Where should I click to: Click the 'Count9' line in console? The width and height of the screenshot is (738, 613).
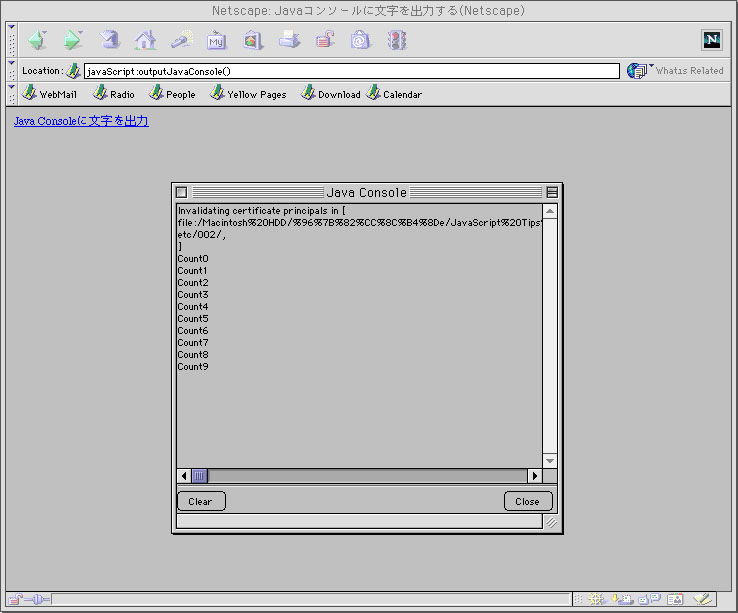point(193,366)
